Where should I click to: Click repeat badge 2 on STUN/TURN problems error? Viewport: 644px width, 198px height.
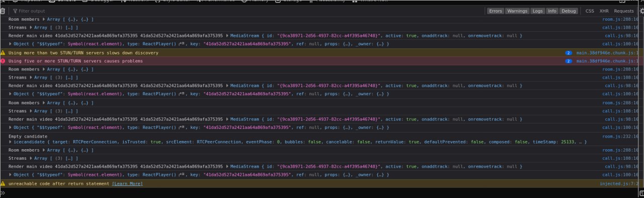click(569, 61)
